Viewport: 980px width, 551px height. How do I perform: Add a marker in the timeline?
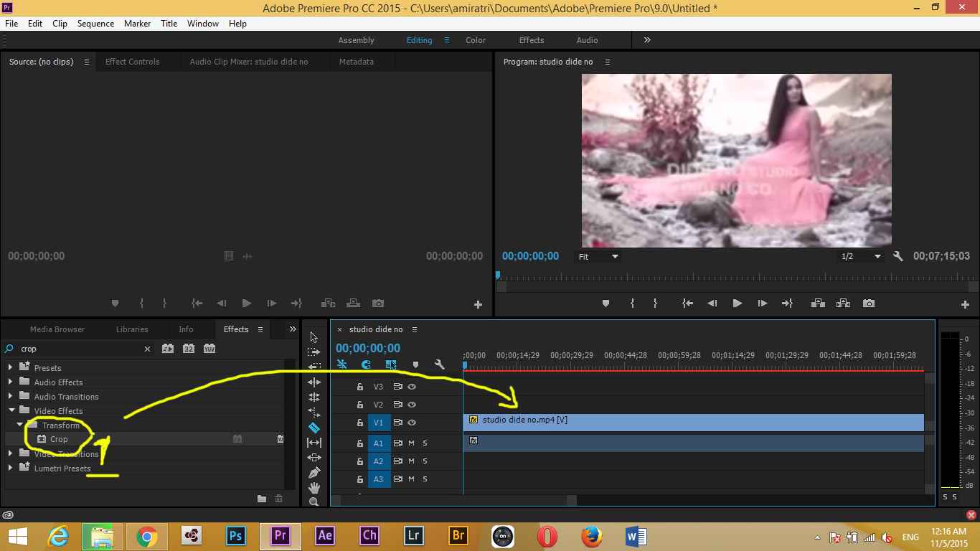click(415, 364)
